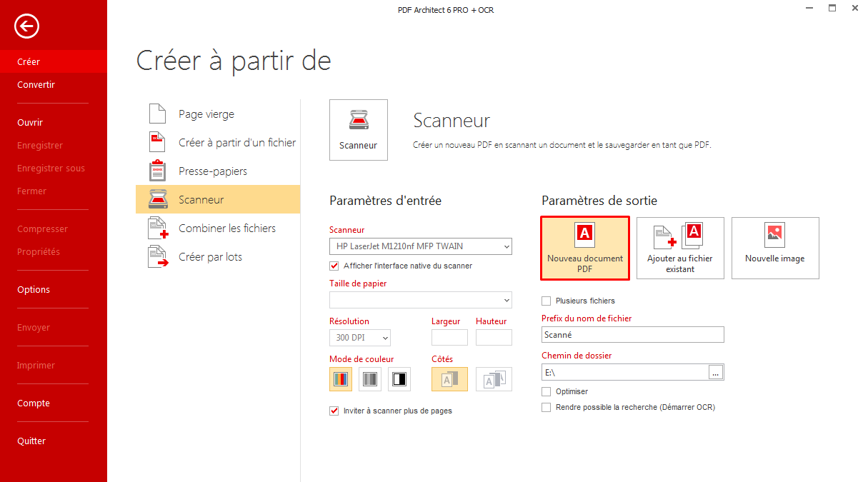Choose grayscale color mode
Screen dimensions: 868x482
point(370,379)
